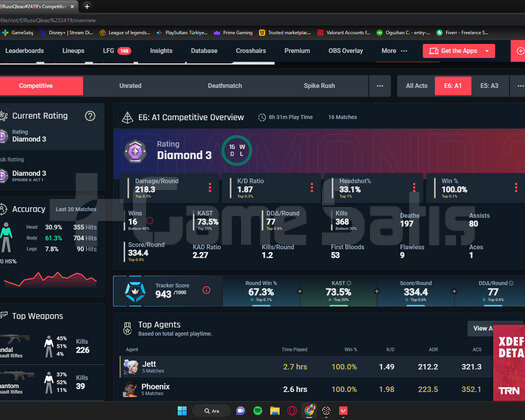Viewport: 525px width, 420px height.
Task: Click the Jett row '2.7 hrs' time played
Action: [295, 367]
